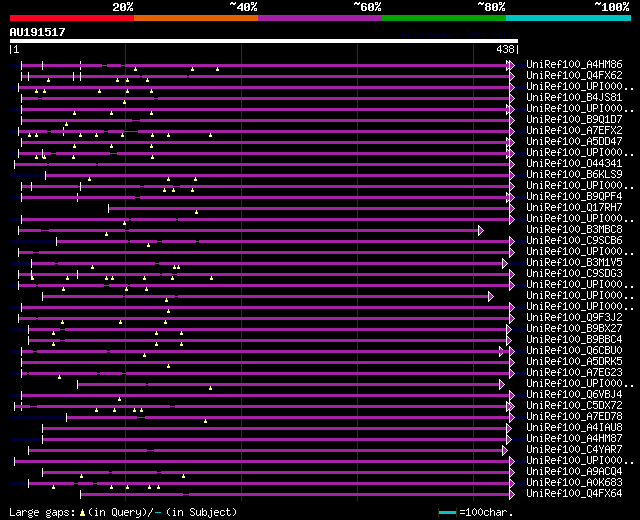The image size is (640, 520).
Task: Click the red ~20% identity legend segment
Action: click(x=72, y=18)
